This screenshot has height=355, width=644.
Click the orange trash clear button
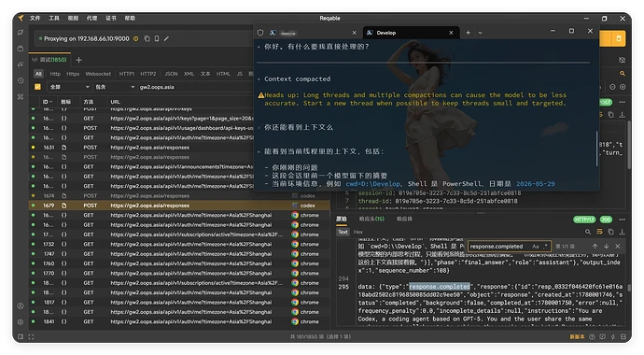(x=619, y=38)
